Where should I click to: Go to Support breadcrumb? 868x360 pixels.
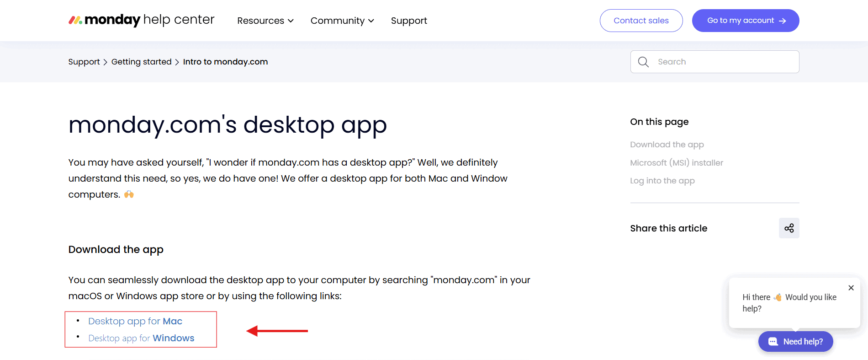(x=84, y=62)
